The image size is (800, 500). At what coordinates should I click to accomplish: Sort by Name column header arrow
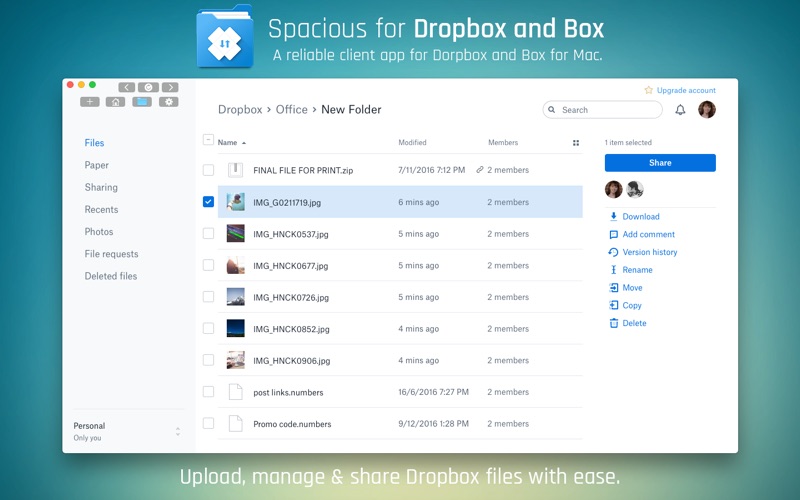pos(244,143)
